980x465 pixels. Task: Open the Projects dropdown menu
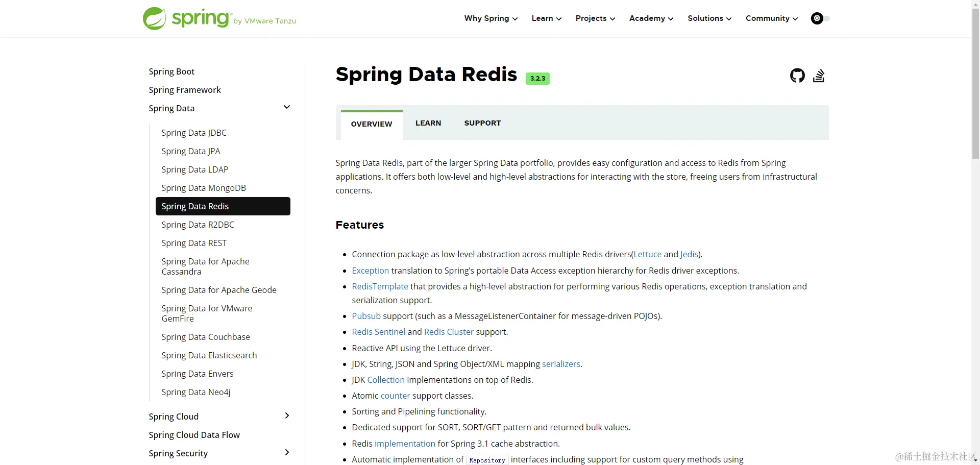point(596,18)
